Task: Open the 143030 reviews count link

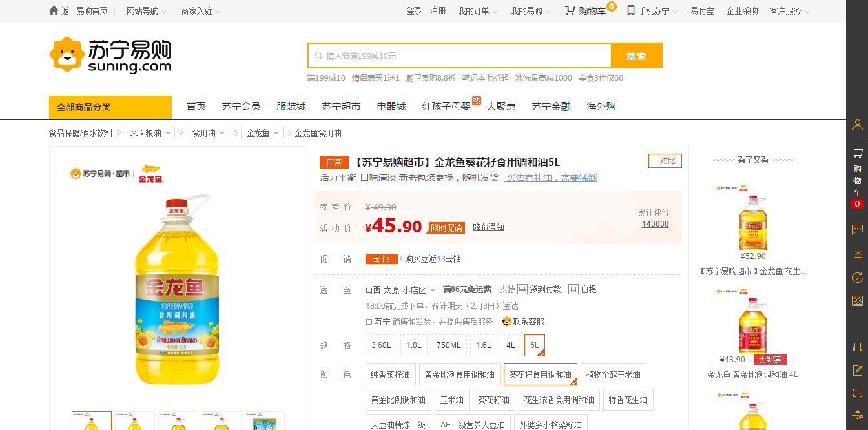Action: click(655, 224)
